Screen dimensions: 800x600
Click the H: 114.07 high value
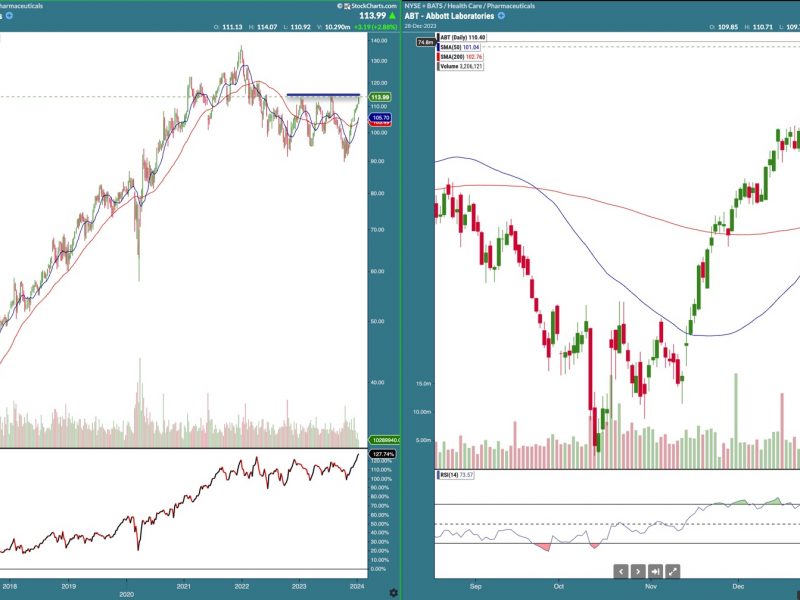point(263,27)
